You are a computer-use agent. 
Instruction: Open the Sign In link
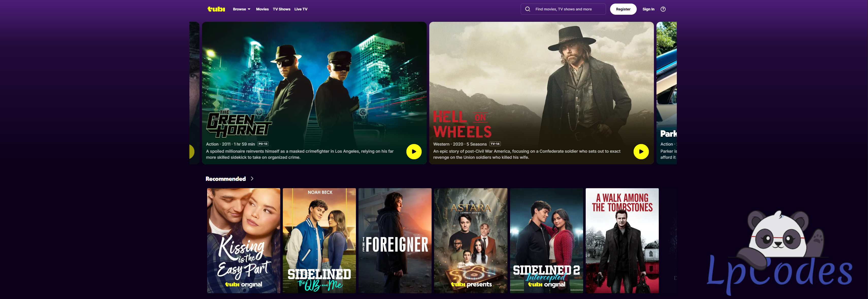pos(648,9)
